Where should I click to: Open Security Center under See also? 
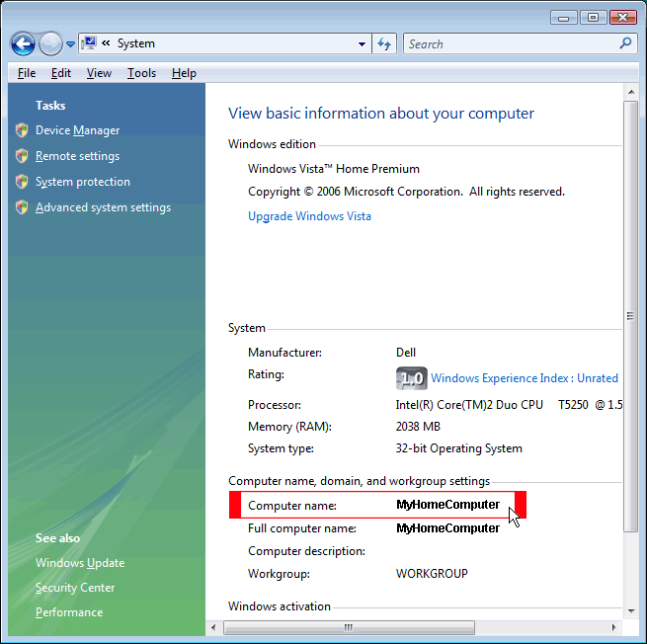tap(75, 588)
